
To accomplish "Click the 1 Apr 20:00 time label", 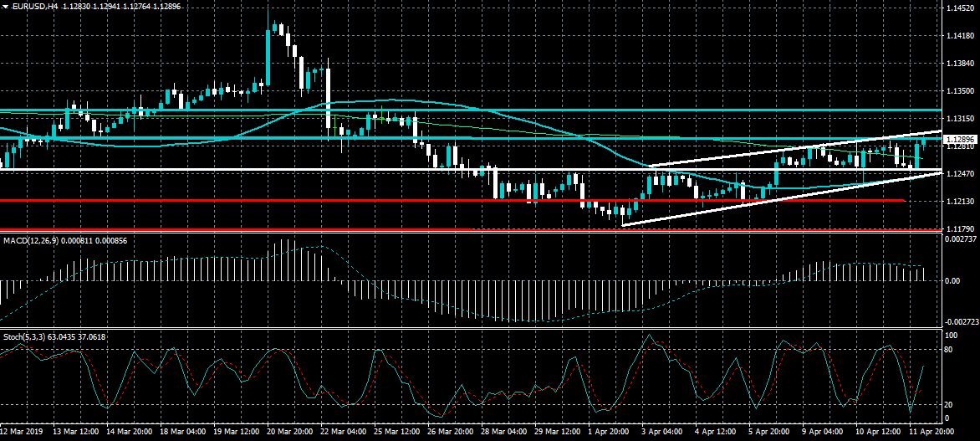I will coord(610,432).
